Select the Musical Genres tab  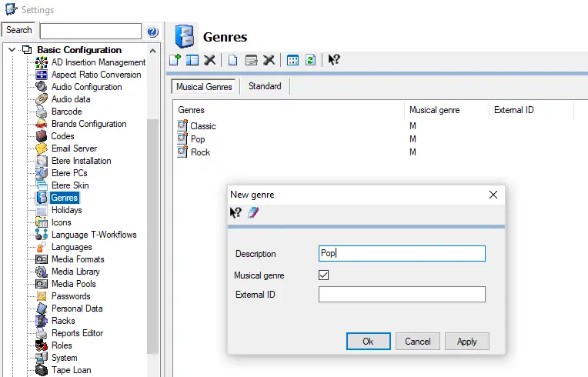coord(204,87)
